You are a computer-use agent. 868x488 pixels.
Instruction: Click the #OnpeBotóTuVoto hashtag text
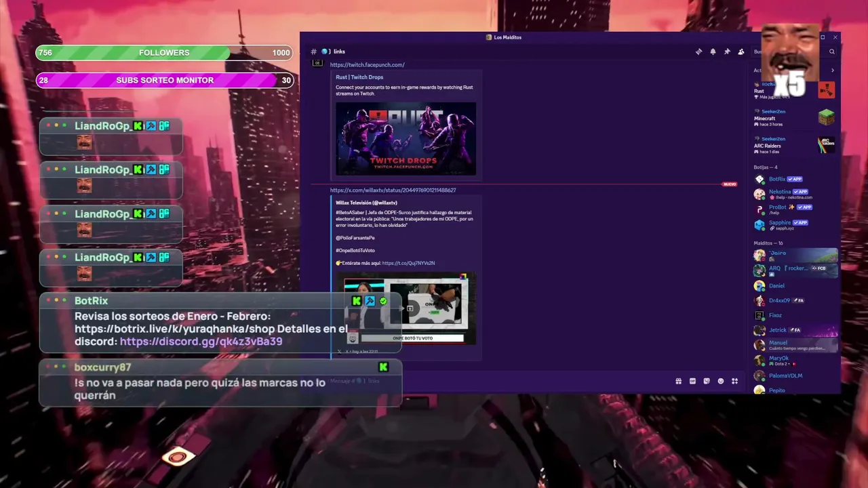[x=355, y=251]
